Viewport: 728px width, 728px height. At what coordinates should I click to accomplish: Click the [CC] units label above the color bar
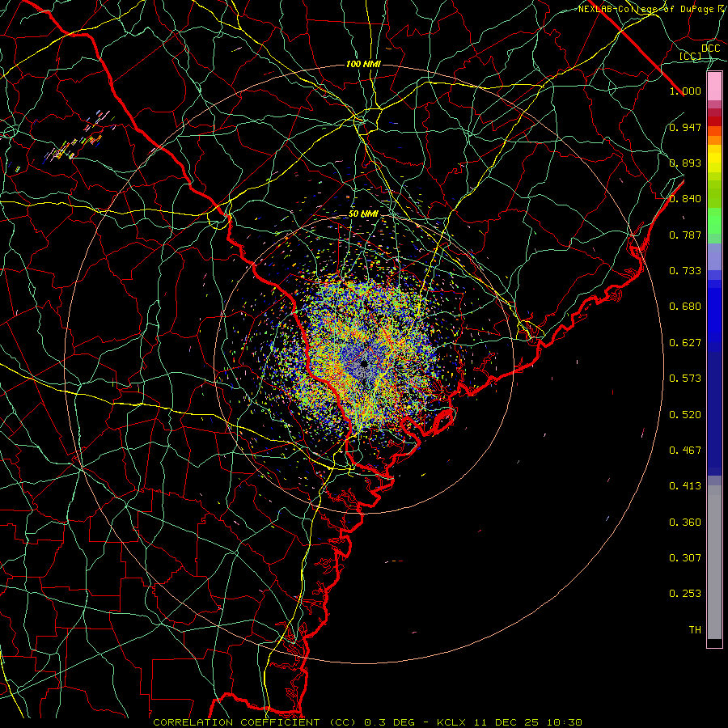pos(690,56)
